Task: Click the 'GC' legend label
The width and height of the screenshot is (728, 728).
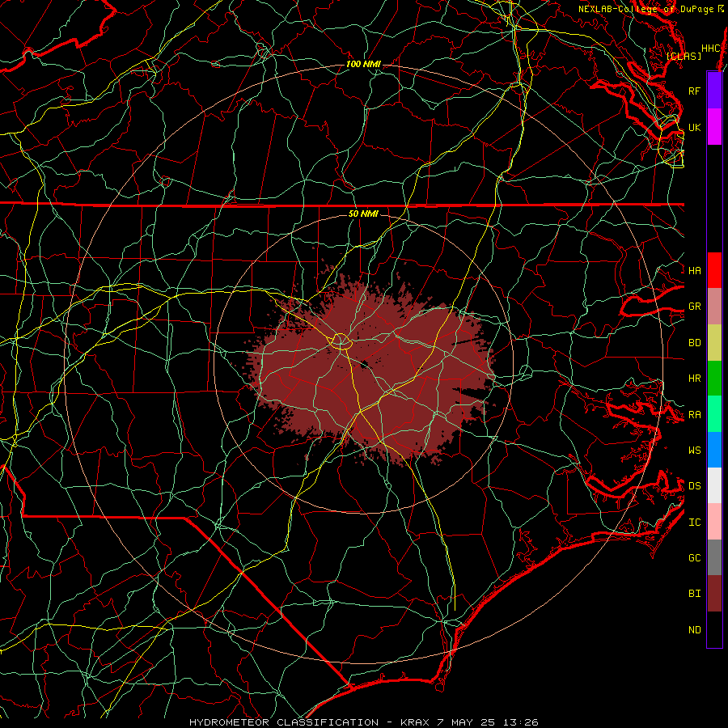Action: click(x=694, y=557)
